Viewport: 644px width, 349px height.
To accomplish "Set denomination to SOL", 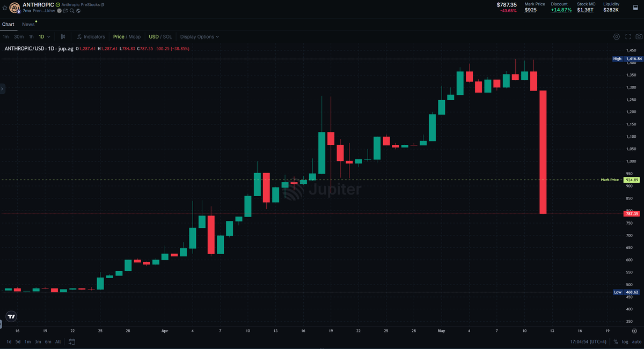I will click(x=167, y=36).
